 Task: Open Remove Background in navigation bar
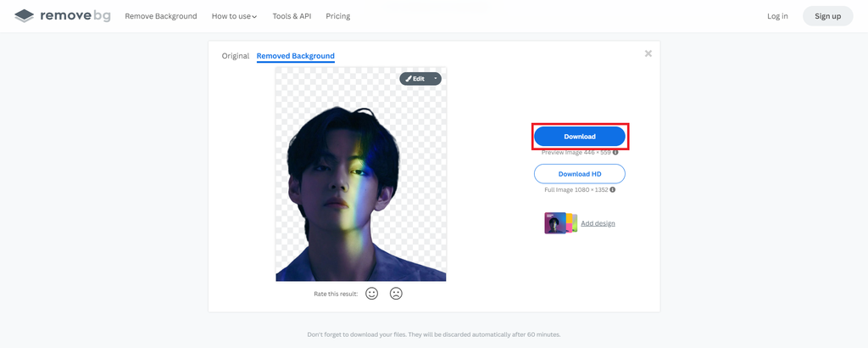(161, 16)
